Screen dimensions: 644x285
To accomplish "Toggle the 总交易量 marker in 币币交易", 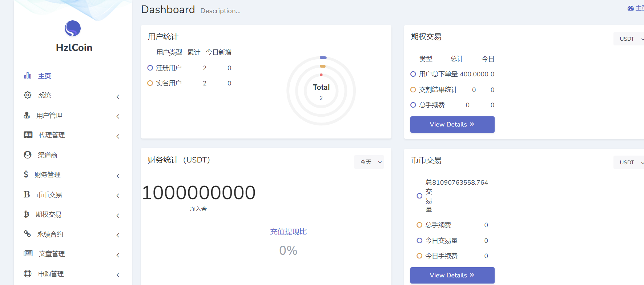I will (419, 196).
